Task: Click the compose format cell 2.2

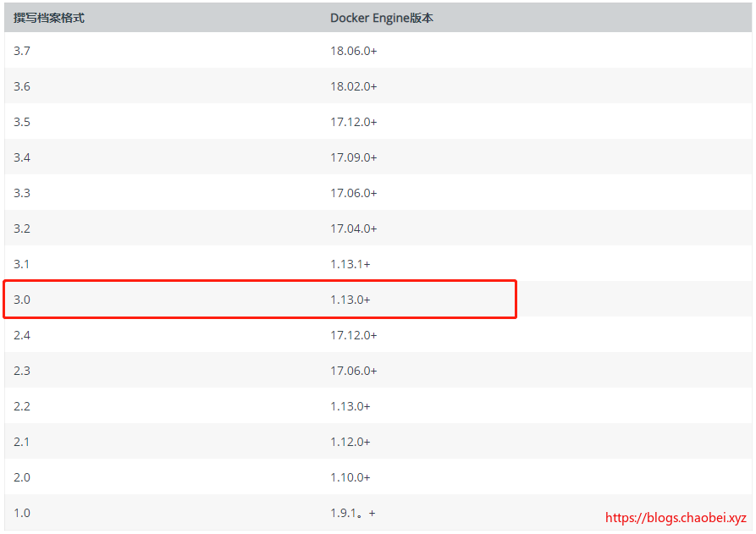Action: tap(22, 406)
